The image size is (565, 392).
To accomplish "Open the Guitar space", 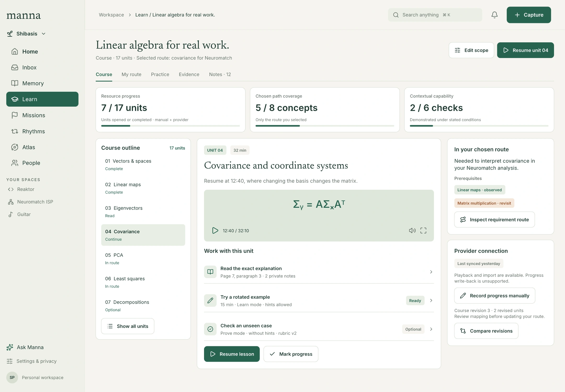I will [19, 214].
